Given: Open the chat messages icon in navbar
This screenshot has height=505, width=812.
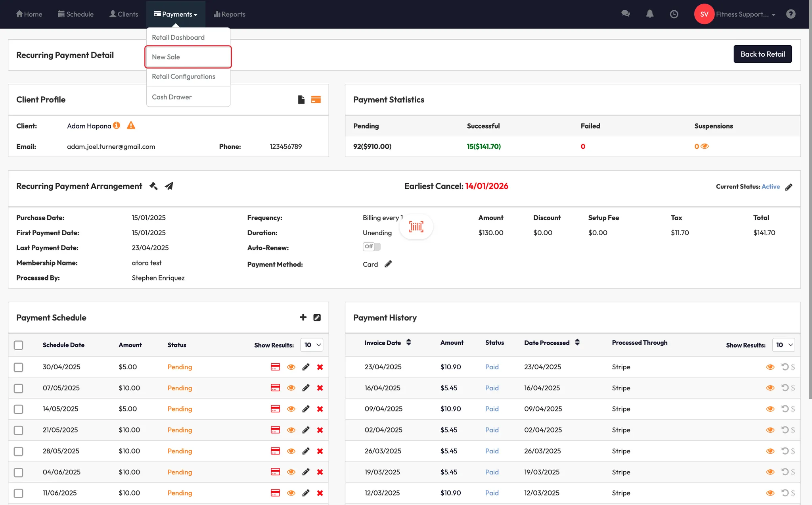Looking at the screenshot, I should click(626, 14).
